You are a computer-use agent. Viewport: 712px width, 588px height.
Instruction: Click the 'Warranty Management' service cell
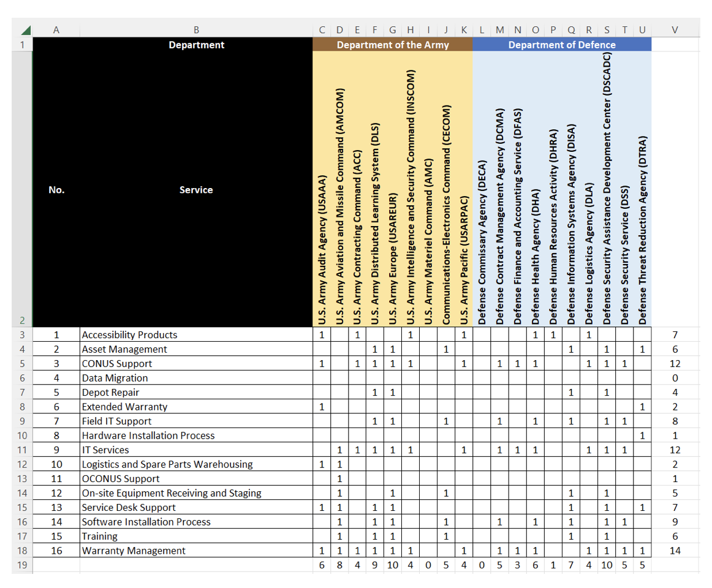[x=196, y=551]
